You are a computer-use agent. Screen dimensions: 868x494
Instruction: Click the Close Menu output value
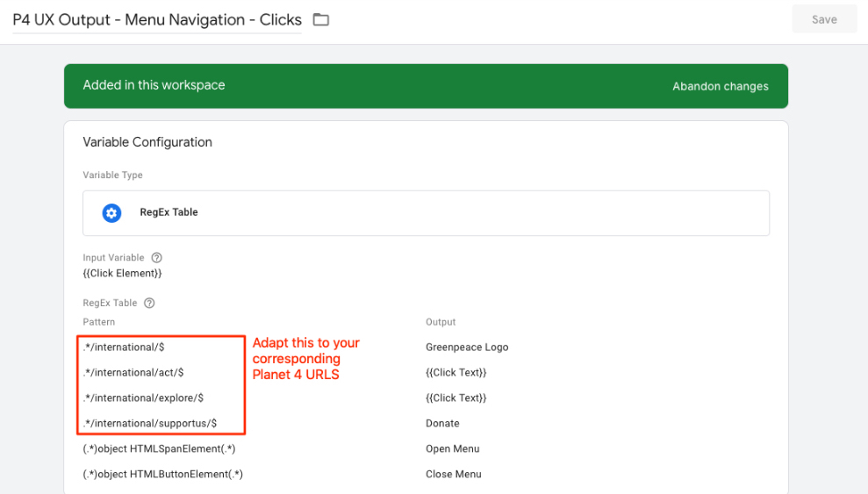(x=453, y=474)
